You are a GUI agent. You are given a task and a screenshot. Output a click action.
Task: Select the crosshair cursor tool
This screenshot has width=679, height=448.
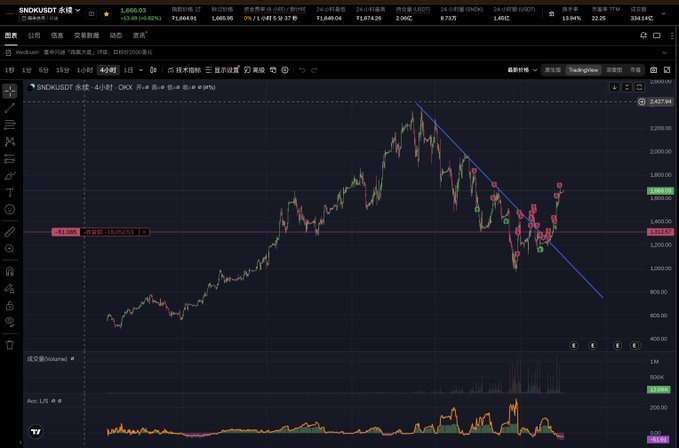(10, 91)
